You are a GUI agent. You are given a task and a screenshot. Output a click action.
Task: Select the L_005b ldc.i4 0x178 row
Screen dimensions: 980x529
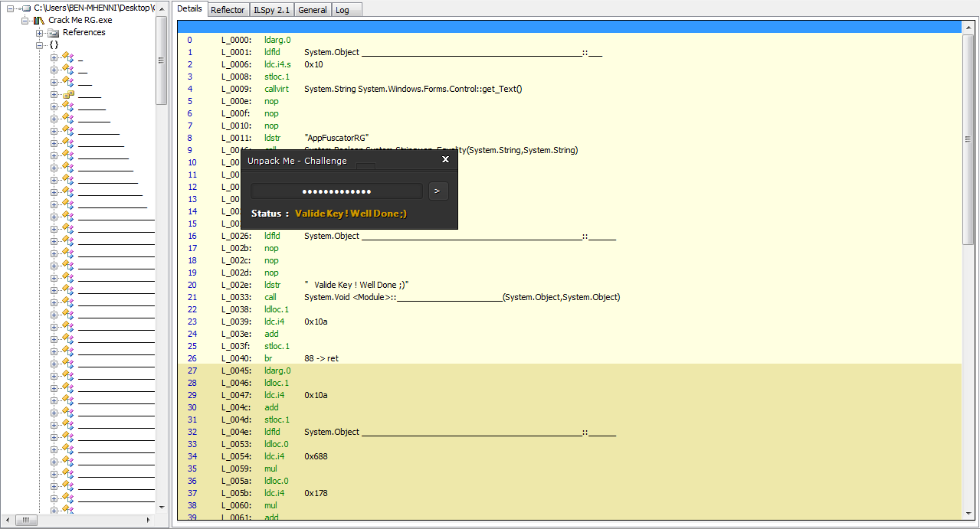(569, 493)
